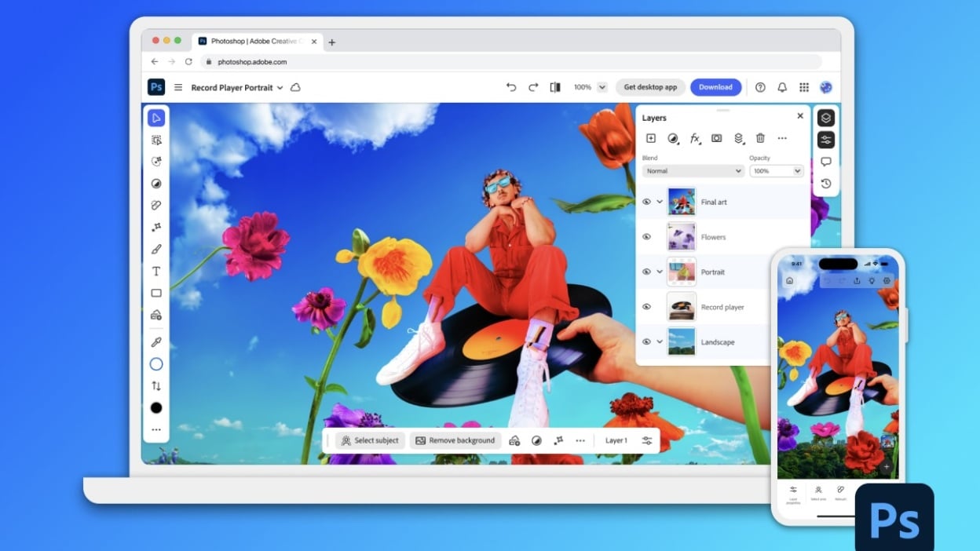Select the Rectangle shape tool

click(156, 293)
